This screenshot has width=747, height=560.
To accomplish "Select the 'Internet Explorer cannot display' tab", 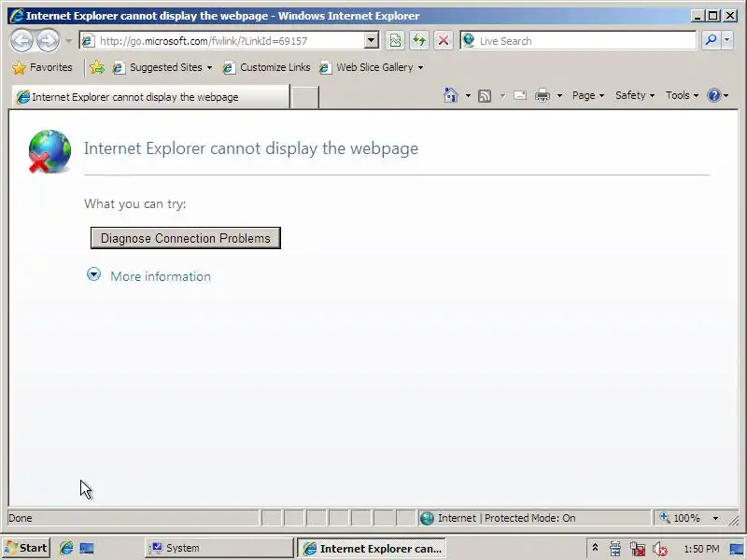I will point(150,97).
